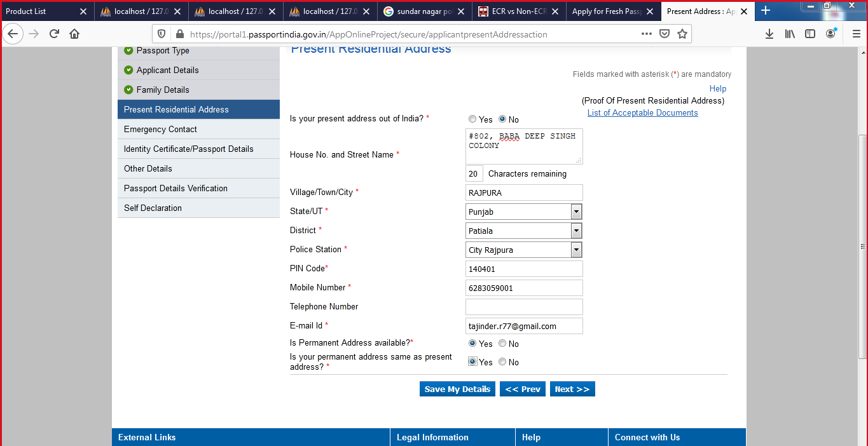Open the Firefox account avatar icon
The width and height of the screenshot is (868, 446).
(x=830, y=34)
